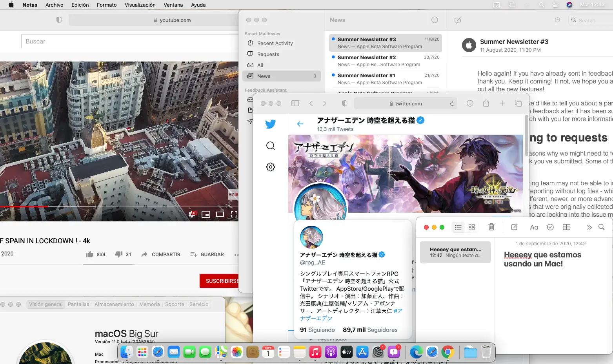The image size is (613, 364).
Task: Create a new note with the compose icon
Action: 515,227
